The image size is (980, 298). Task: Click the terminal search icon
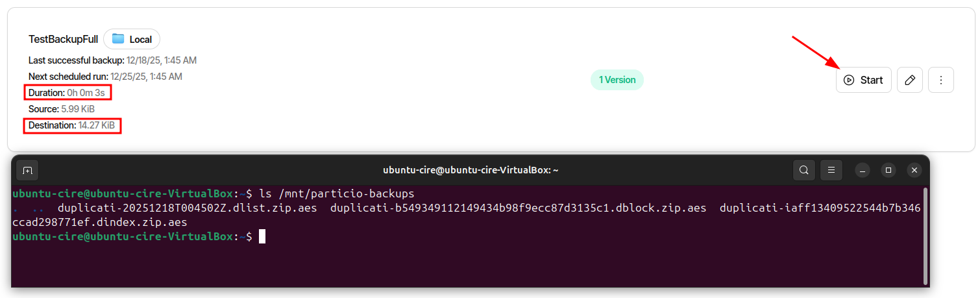tap(803, 170)
